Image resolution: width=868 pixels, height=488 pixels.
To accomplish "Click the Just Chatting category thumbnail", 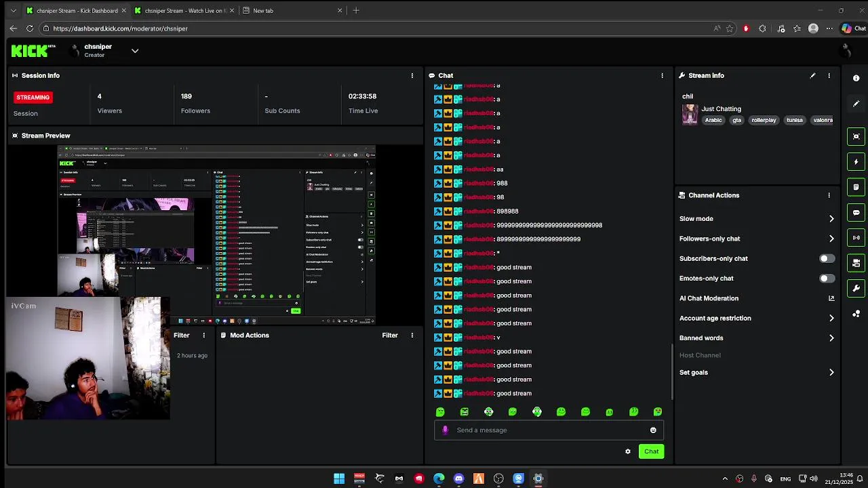I will click(690, 115).
